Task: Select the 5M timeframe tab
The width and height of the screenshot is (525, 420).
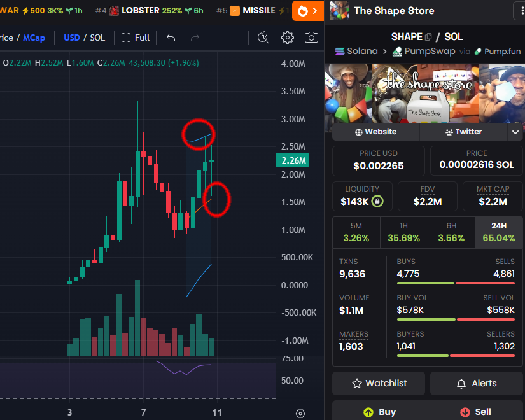Action: pyautogui.click(x=356, y=232)
